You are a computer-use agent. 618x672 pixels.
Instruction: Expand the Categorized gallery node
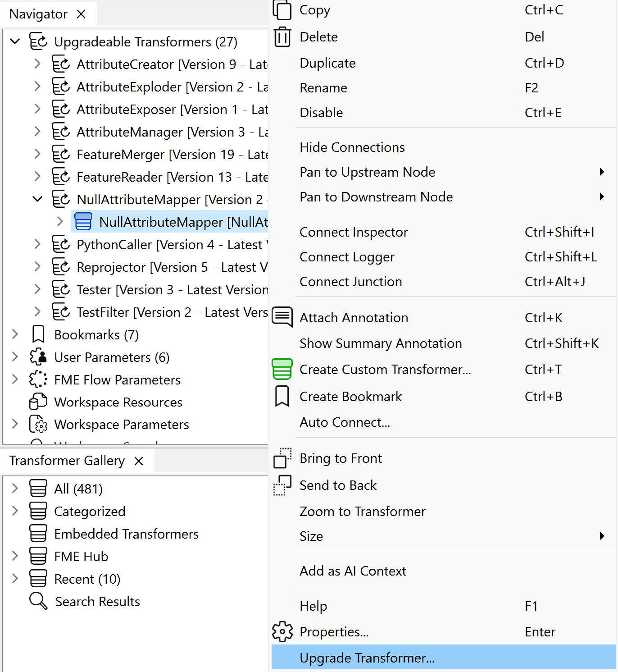(15, 511)
